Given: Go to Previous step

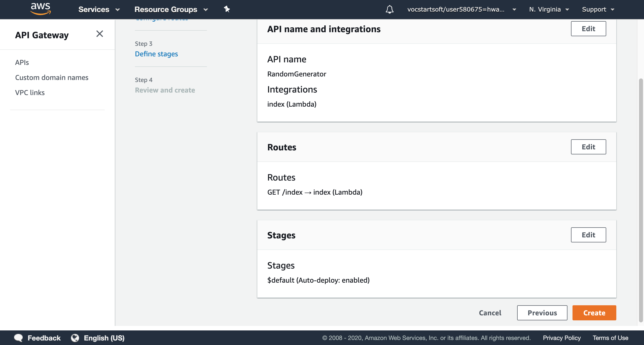Looking at the screenshot, I should [x=542, y=313].
